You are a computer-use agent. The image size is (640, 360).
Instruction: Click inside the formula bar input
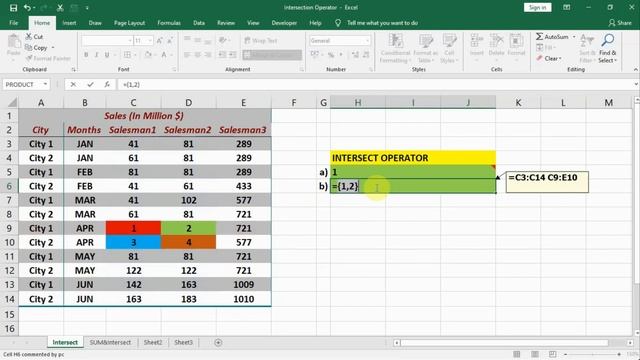[x=376, y=84]
